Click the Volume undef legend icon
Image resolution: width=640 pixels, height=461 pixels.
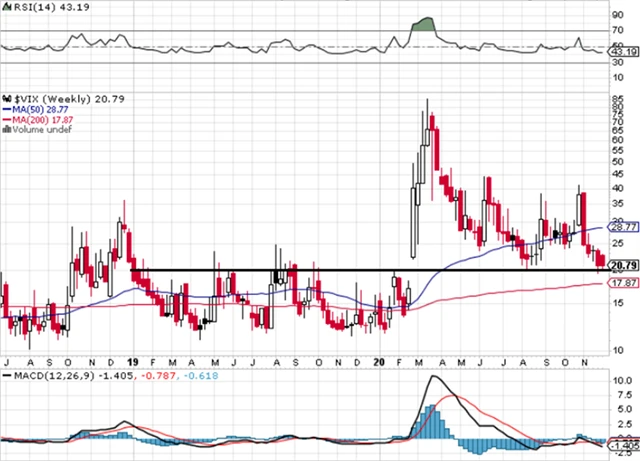coord(6,129)
